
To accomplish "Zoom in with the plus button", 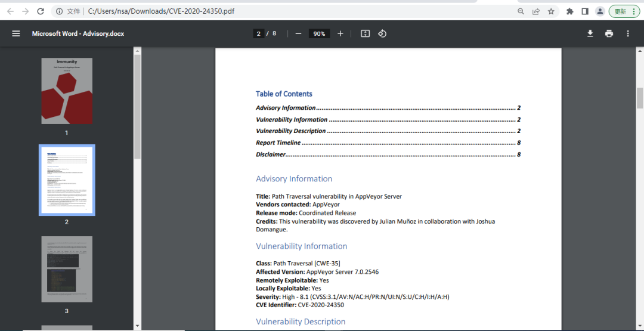I will coord(340,33).
